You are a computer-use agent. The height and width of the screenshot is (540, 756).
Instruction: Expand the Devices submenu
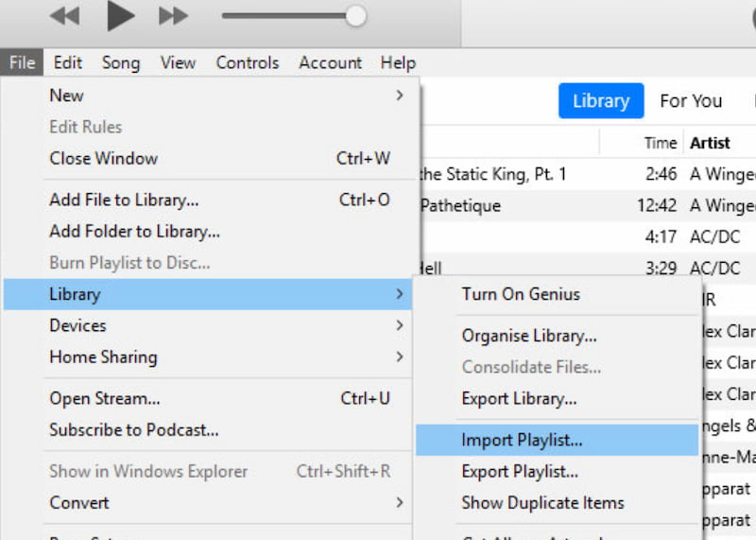click(x=208, y=325)
